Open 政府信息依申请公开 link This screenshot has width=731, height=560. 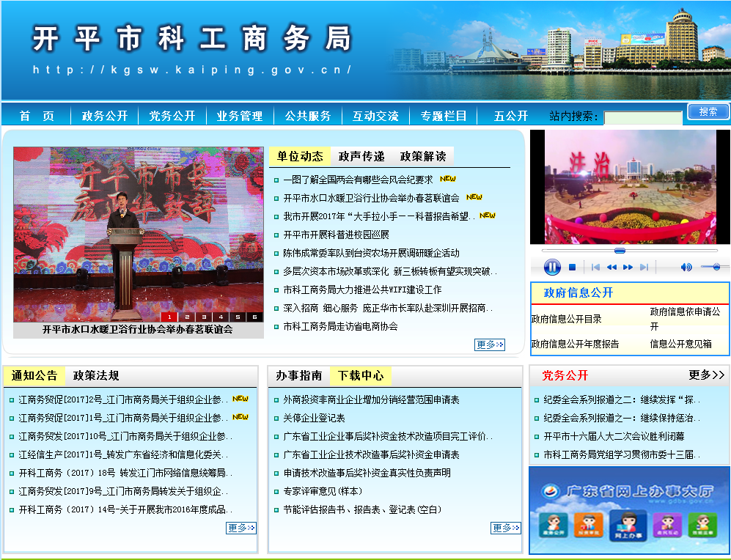(685, 319)
